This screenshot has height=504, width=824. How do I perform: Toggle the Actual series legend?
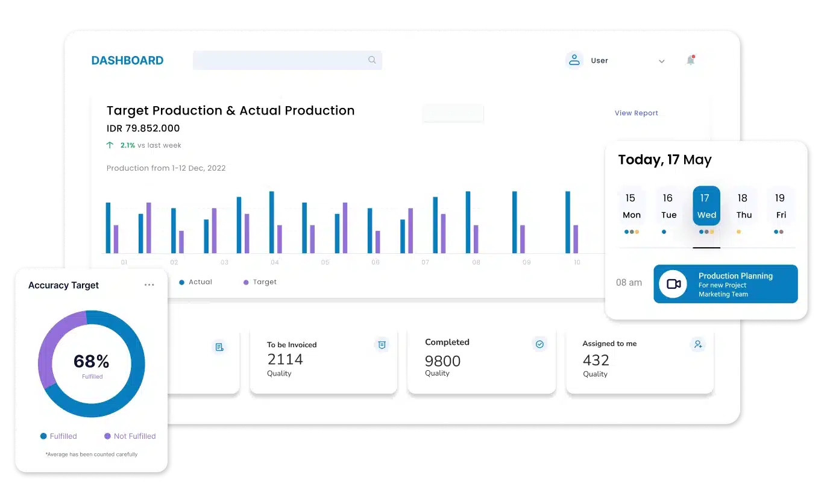click(196, 282)
